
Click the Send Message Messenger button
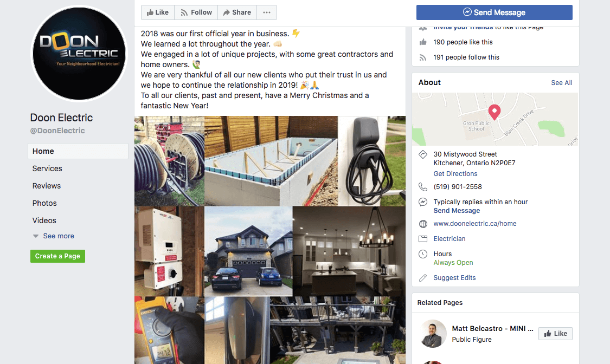tap(494, 12)
